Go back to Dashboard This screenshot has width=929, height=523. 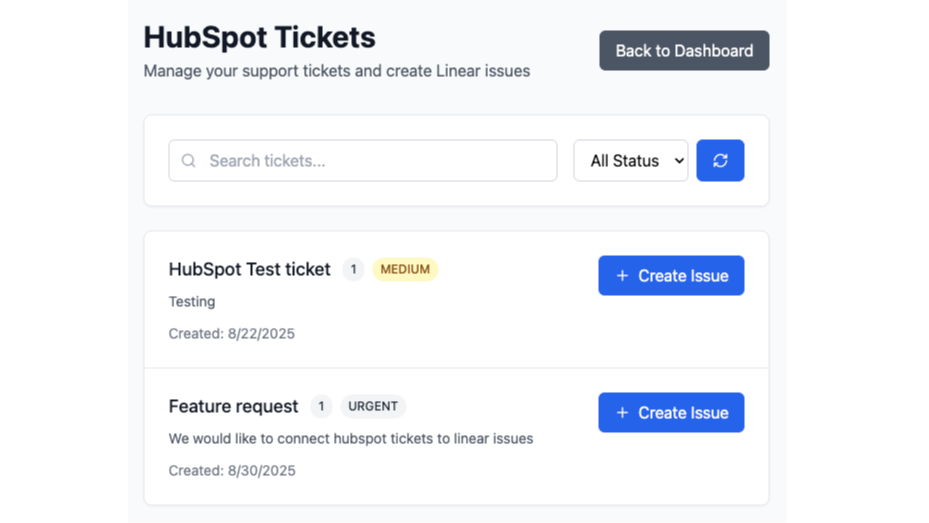pos(684,51)
